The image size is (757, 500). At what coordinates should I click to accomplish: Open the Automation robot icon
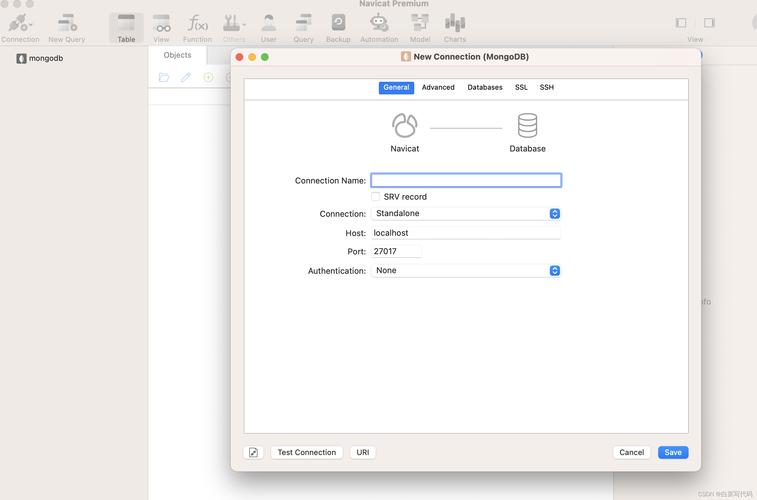click(379, 23)
